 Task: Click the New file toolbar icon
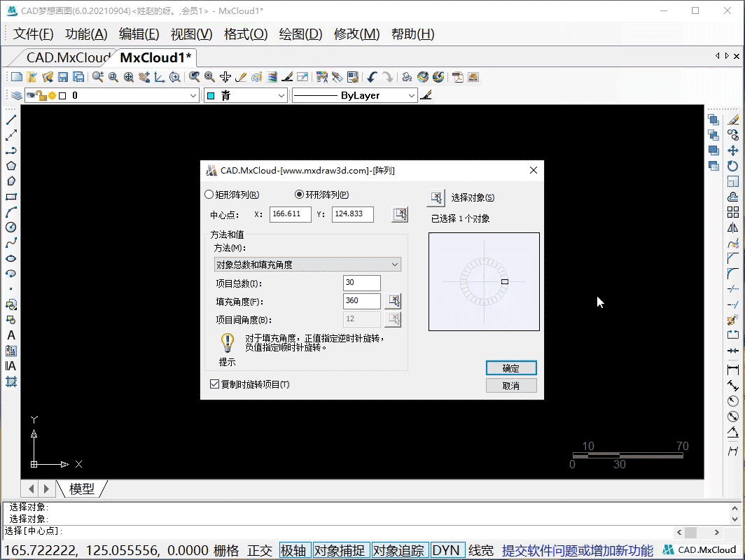(17, 77)
